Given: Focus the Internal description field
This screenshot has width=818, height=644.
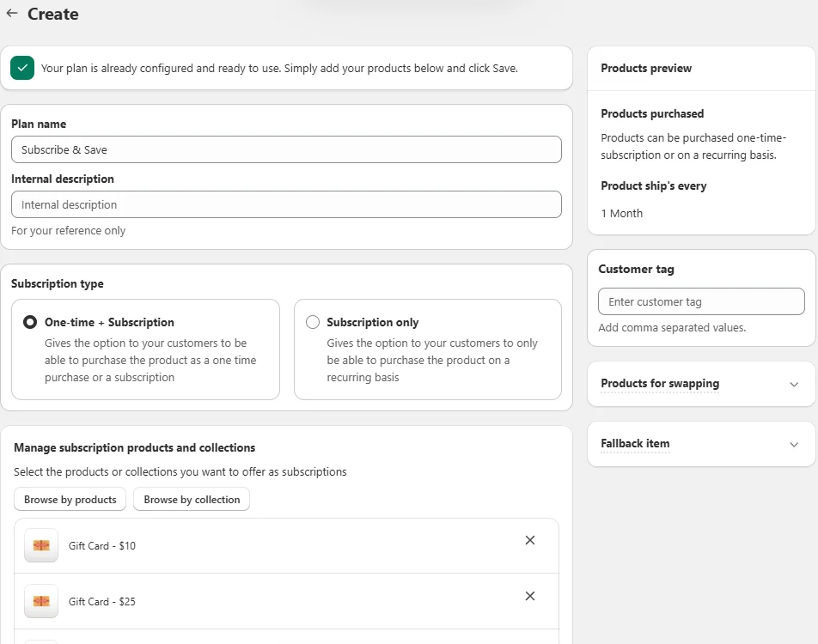Looking at the screenshot, I should (286, 204).
